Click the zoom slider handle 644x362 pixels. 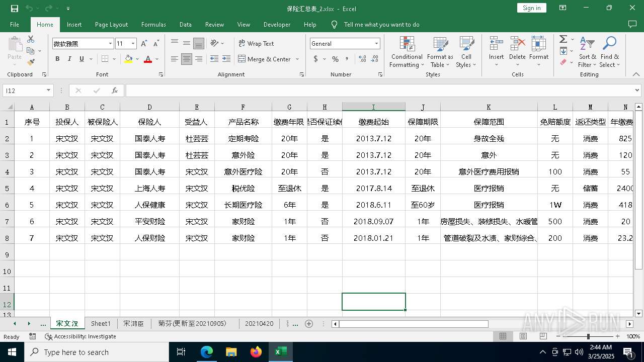[x=588, y=336]
